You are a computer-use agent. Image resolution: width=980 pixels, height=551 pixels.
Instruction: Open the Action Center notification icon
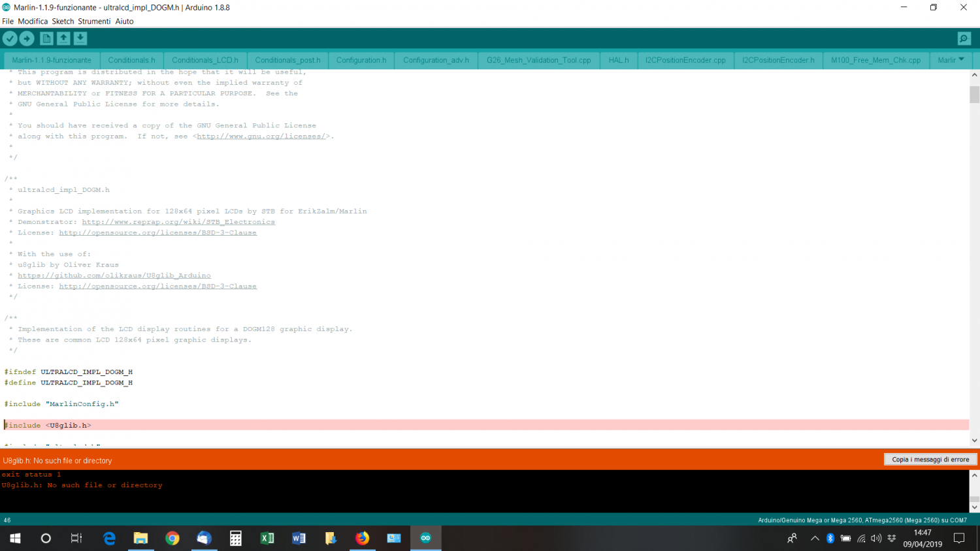tap(959, 538)
